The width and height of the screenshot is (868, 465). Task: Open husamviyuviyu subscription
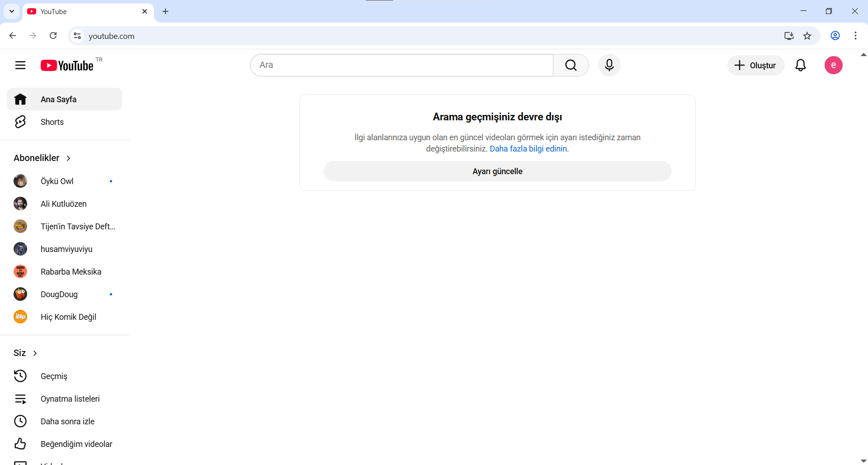tap(64, 249)
